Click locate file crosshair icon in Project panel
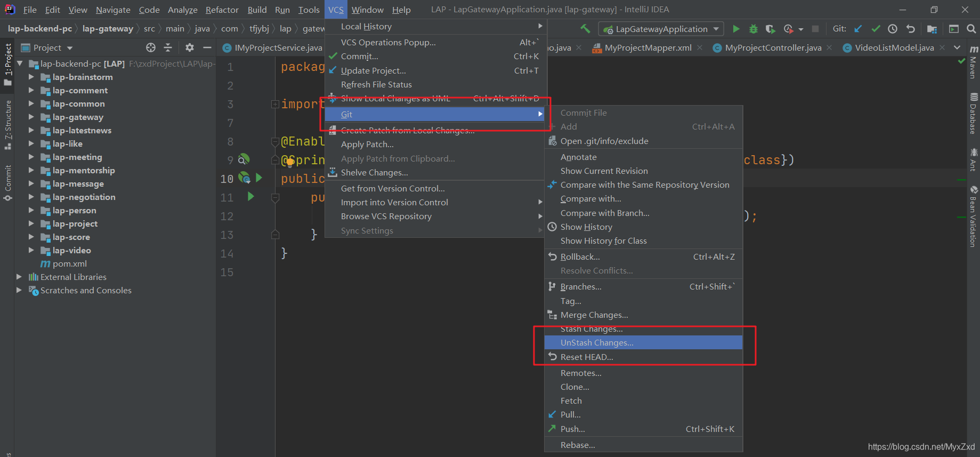Screen dimensions: 980x457 coord(151,47)
